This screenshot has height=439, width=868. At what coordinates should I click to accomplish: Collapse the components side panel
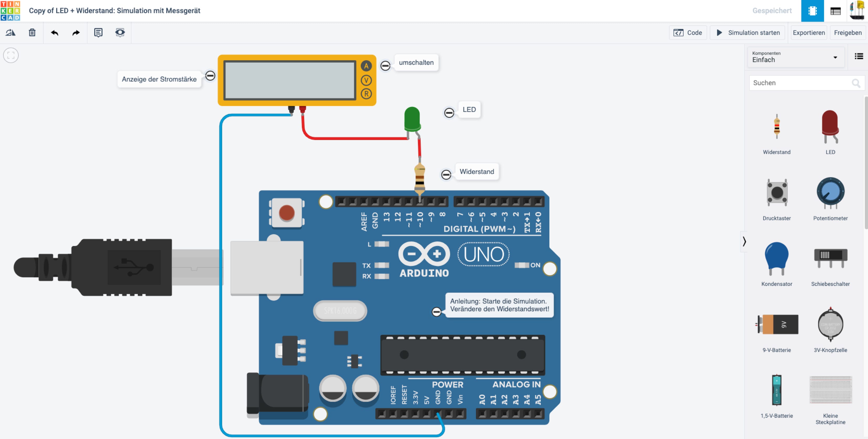(x=744, y=241)
